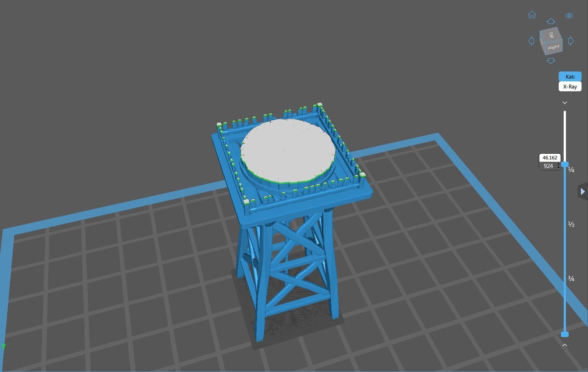This screenshot has width=588, height=372.
Task: Select the Top face of view cube
Action: click(x=551, y=35)
